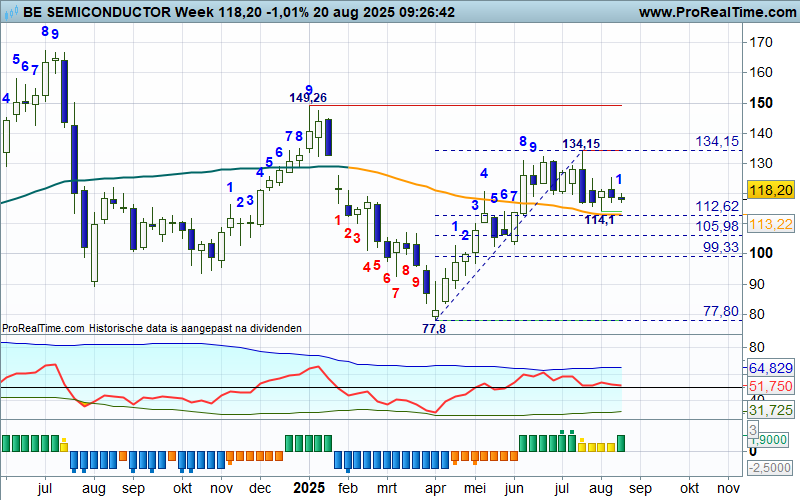Image resolution: width=800 pixels, height=500 pixels.
Task: Select the 105,98 retracement level label
Action: (x=719, y=226)
